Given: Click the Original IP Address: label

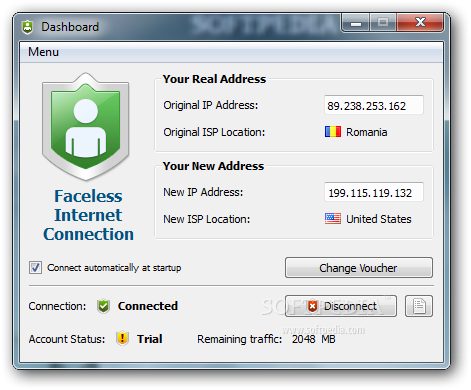Looking at the screenshot, I should [210, 105].
